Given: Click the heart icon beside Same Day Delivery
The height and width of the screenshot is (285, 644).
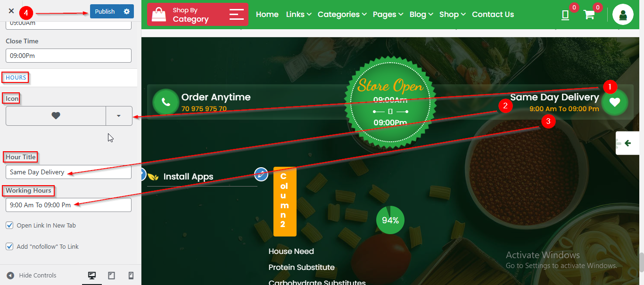Looking at the screenshot, I should [615, 102].
